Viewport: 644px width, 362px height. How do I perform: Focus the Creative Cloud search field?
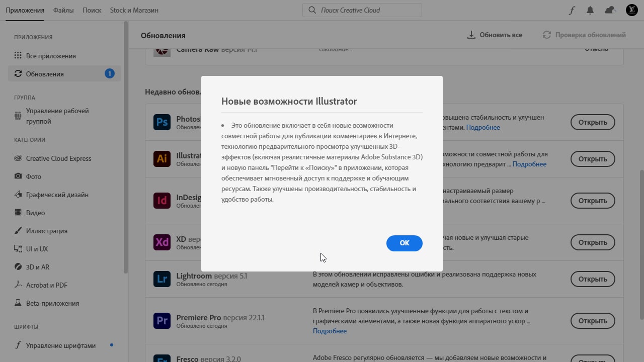point(362,10)
